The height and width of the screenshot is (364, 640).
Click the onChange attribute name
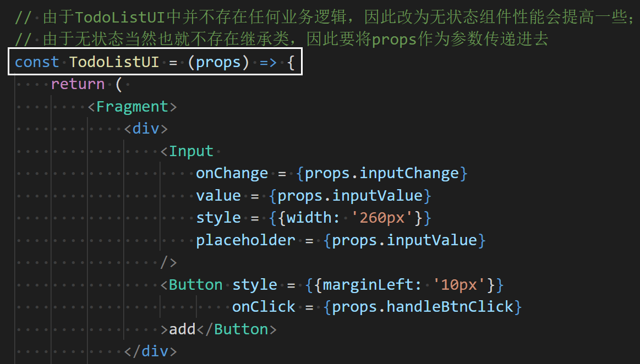pos(232,173)
